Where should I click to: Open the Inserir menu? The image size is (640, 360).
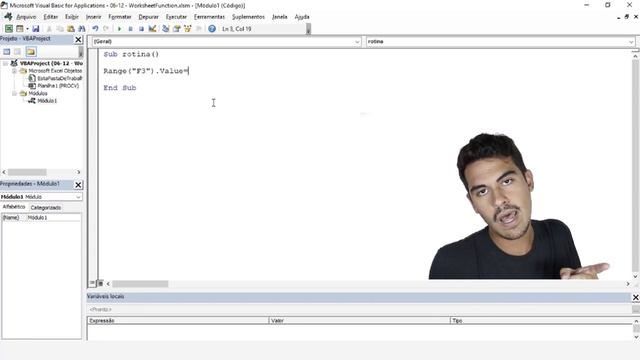pyautogui.click(x=93, y=17)
